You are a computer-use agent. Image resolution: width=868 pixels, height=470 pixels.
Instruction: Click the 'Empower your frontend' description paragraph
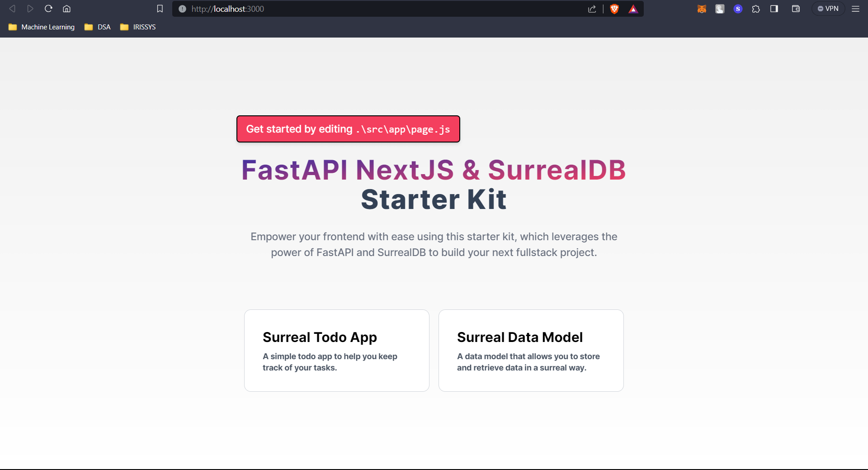[x=434, y=244]
